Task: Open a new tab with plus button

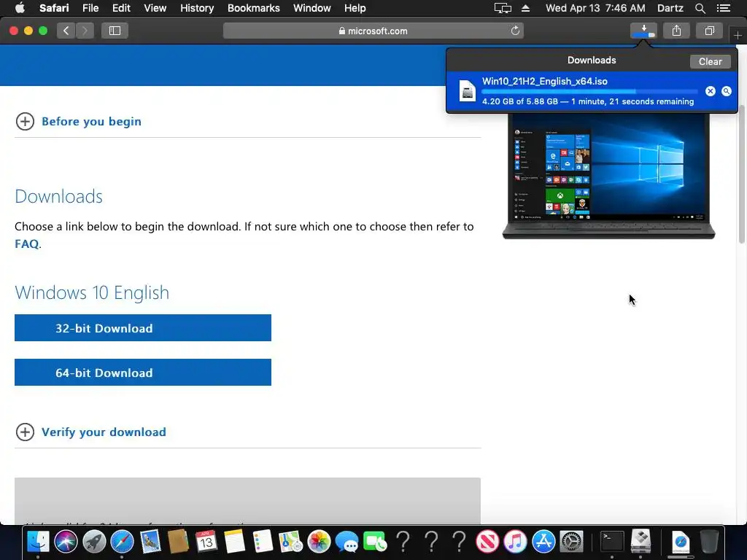Action: (738, 35)
